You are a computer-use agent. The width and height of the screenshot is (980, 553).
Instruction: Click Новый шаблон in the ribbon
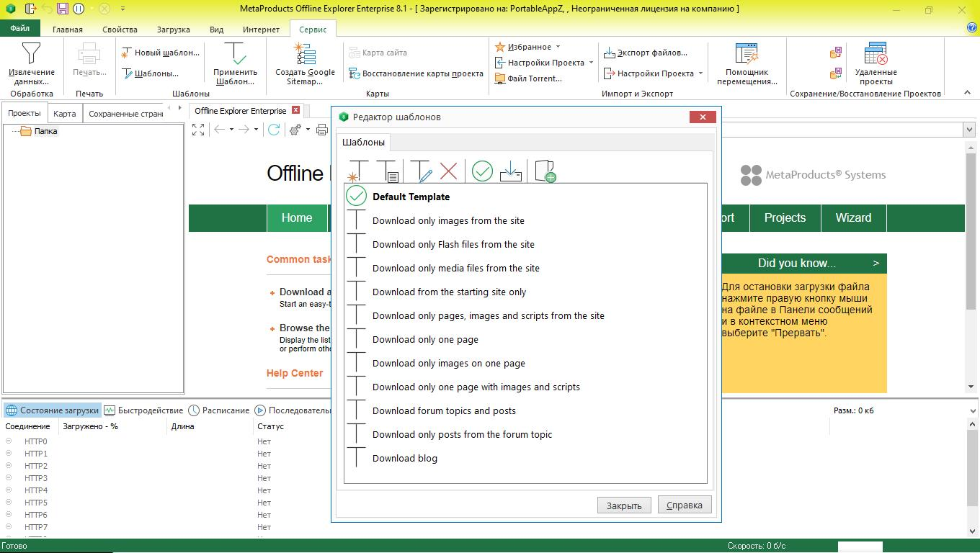click(x=160, y=53)
